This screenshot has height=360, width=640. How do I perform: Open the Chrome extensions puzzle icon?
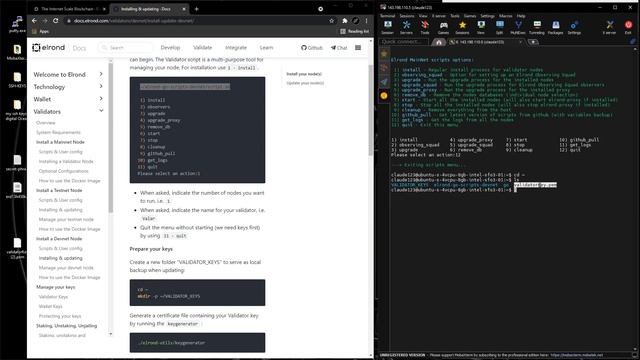click(x=345, y=21)
